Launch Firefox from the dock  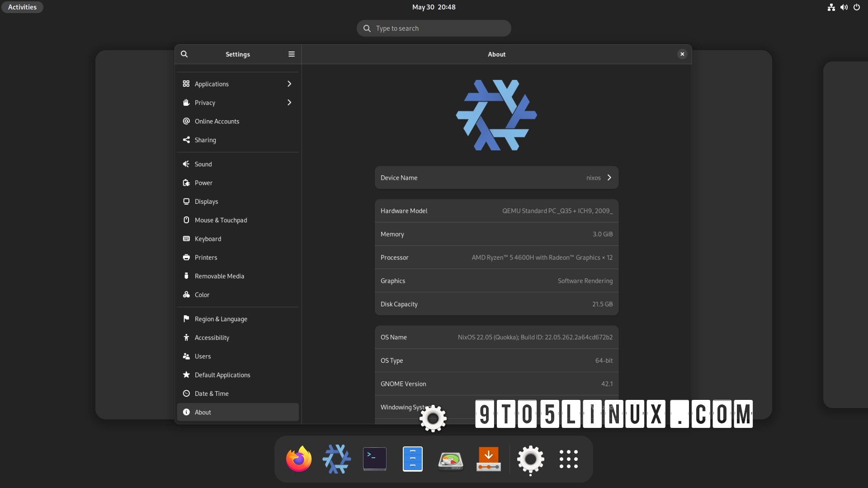[x=298, y=459]
